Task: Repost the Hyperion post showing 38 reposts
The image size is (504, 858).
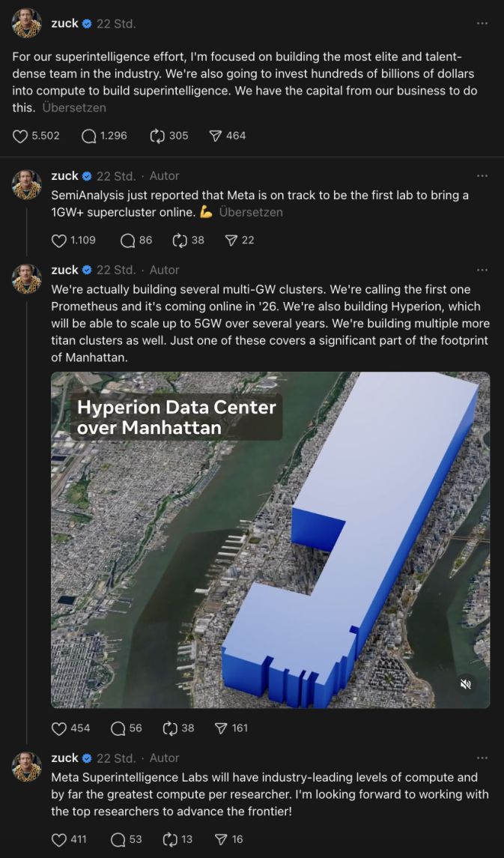Action: (171, 728)
